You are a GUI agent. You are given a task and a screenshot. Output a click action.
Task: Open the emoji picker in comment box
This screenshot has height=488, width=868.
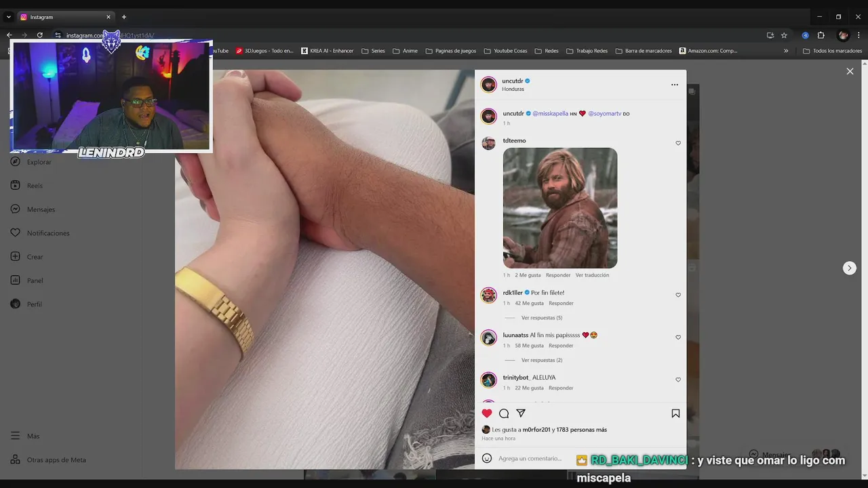pos(487,458)
